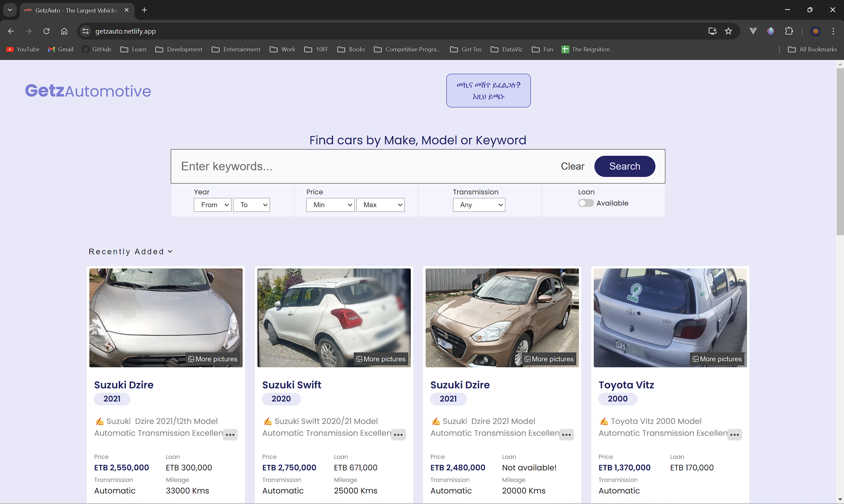Open The Reignition bookmark
Screen dimensions: 844x504
tap(586, 50)
